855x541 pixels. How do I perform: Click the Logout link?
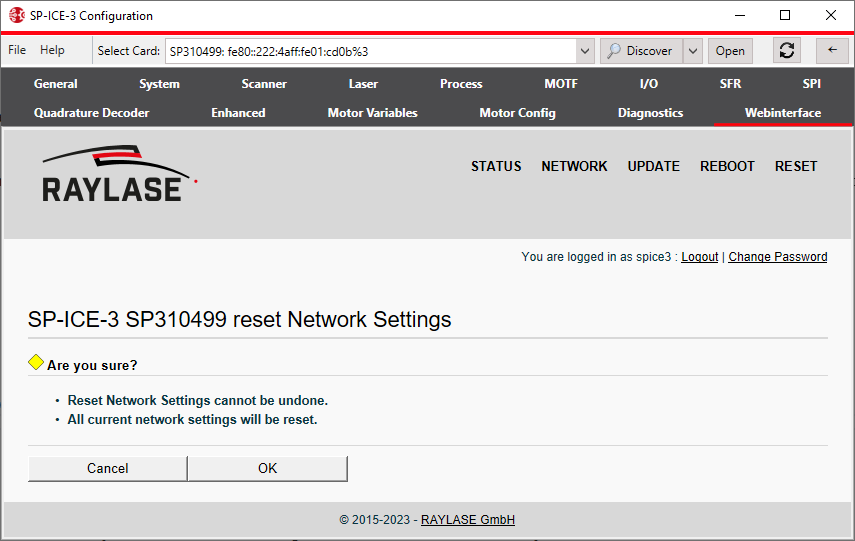point(700,257)
